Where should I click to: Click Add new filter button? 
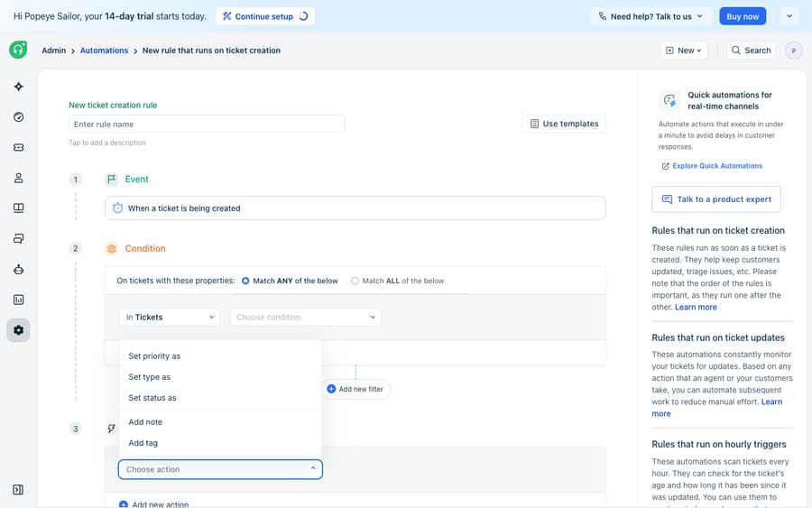click(355, 389)
